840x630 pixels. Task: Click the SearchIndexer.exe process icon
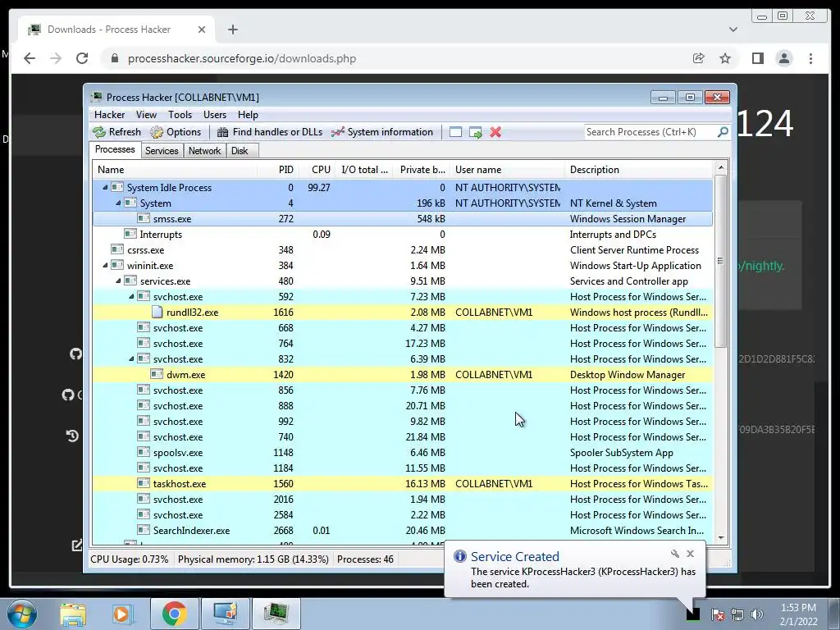[x=143, y=531]
